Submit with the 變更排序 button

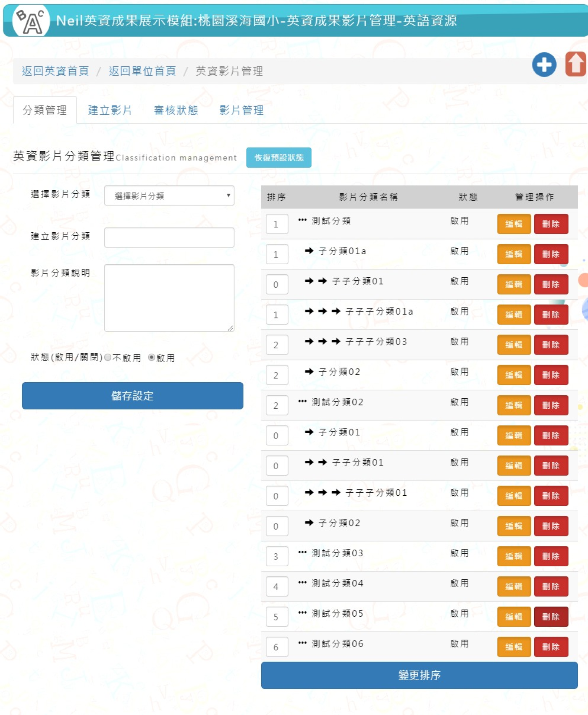point(419,675)
